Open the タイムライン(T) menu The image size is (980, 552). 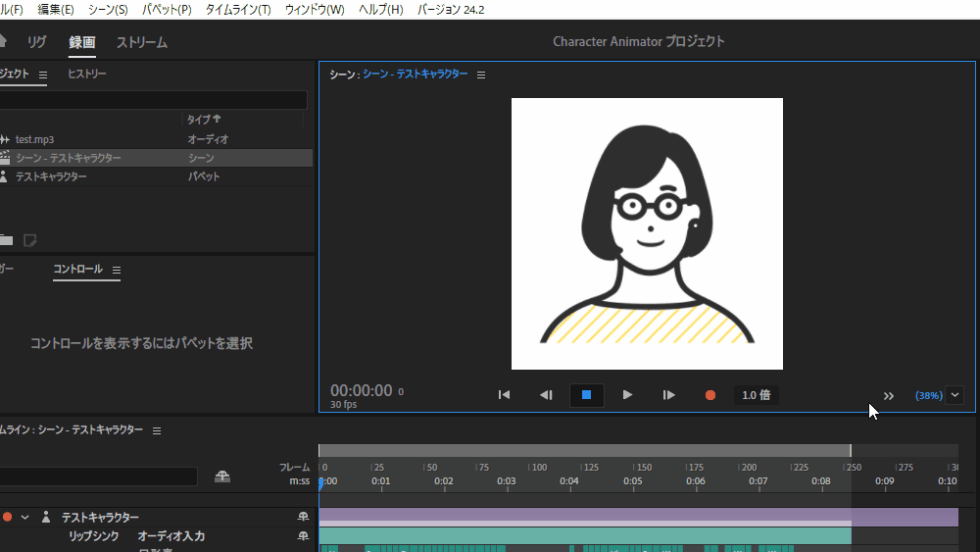click(238, 10)
